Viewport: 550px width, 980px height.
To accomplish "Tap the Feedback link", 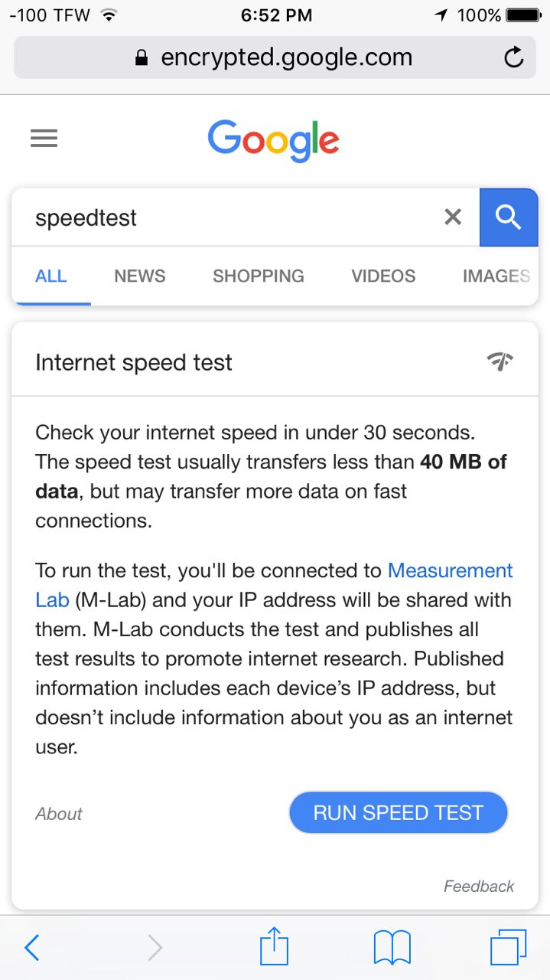I will pyautogui.click(x=479, y=887).
